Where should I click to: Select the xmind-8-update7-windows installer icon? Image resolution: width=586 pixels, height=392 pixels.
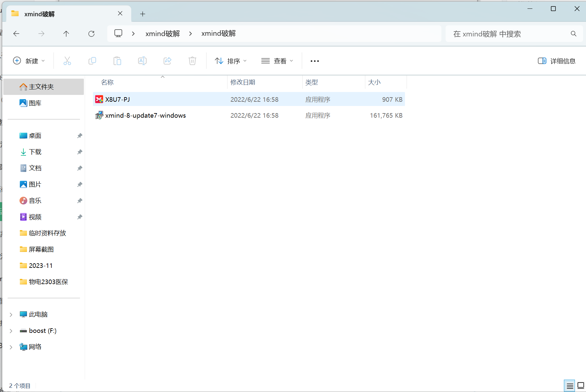pos(99,115)
